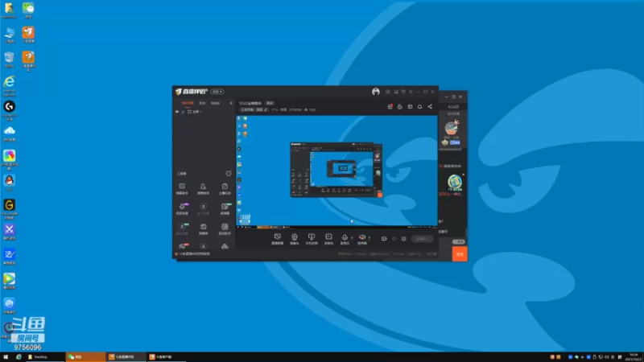The height and width of the screenshot is (362, 644).
Task: Open the gift box icon with the red dot
Action: click(x=390, y=107)
